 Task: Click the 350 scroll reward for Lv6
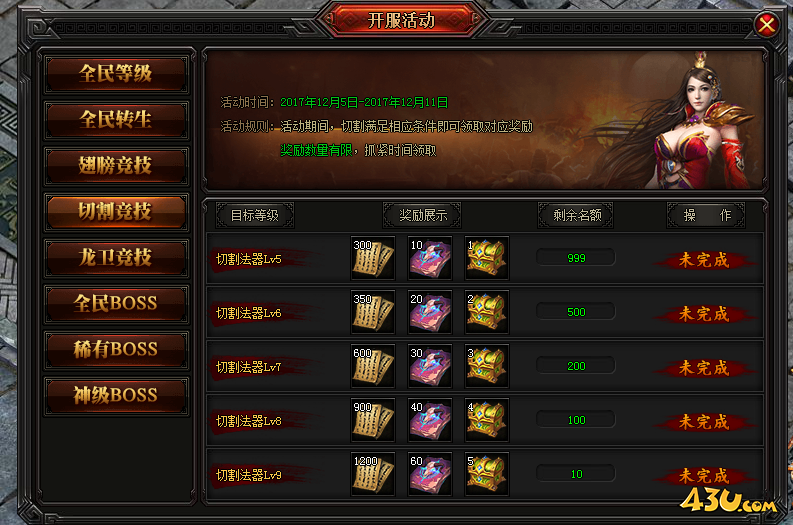click(373, 312)
